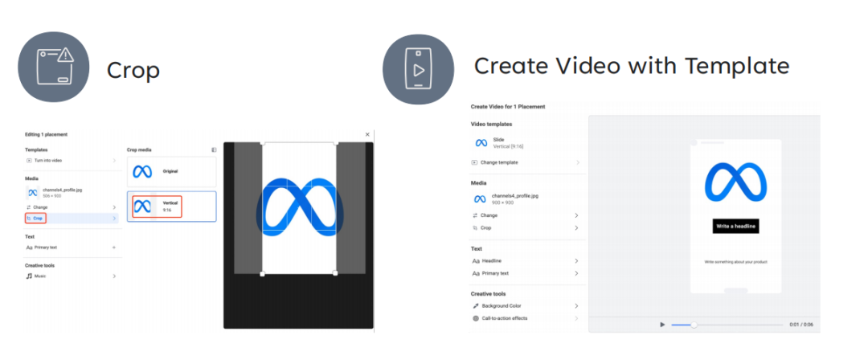Open the Music creative tool
Image resolution: width=868 pixels, height=356 pixels.
[71, 276]
